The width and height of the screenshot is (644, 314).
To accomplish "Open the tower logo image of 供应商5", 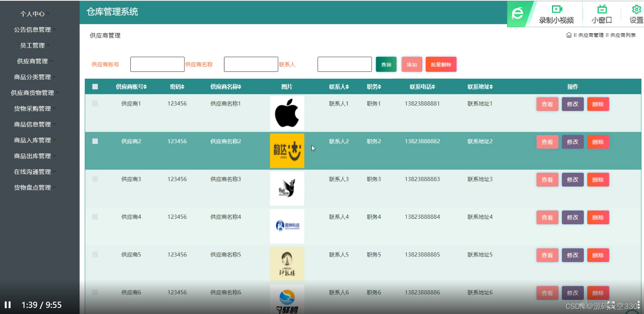I will click(287, 264).
